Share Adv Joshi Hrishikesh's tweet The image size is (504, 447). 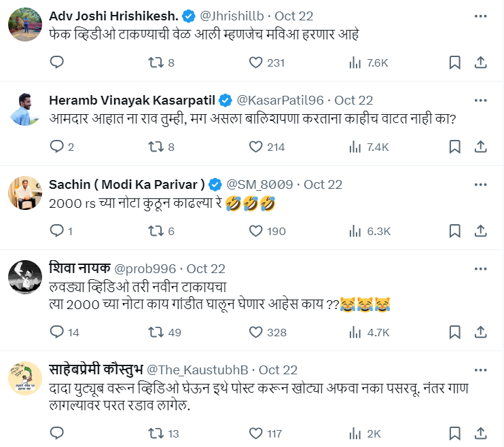(480, 62)
